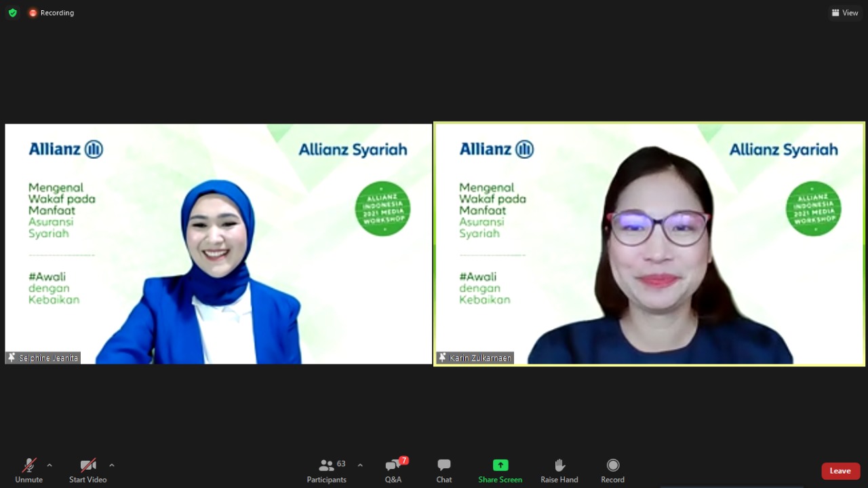Click the Record button
This screenshot has width=868, height=488.
click(x=613, y=470)
